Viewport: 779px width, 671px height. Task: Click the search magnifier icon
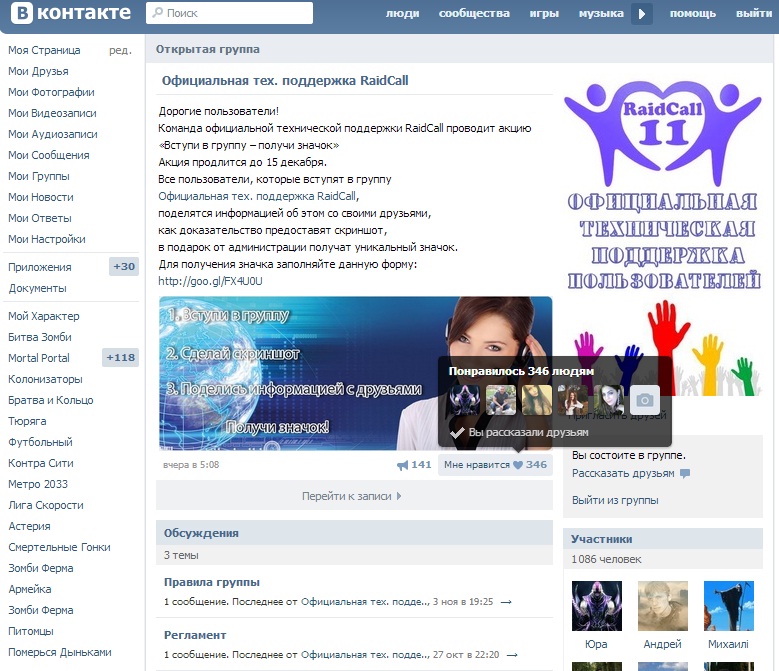tap(157, 12)
